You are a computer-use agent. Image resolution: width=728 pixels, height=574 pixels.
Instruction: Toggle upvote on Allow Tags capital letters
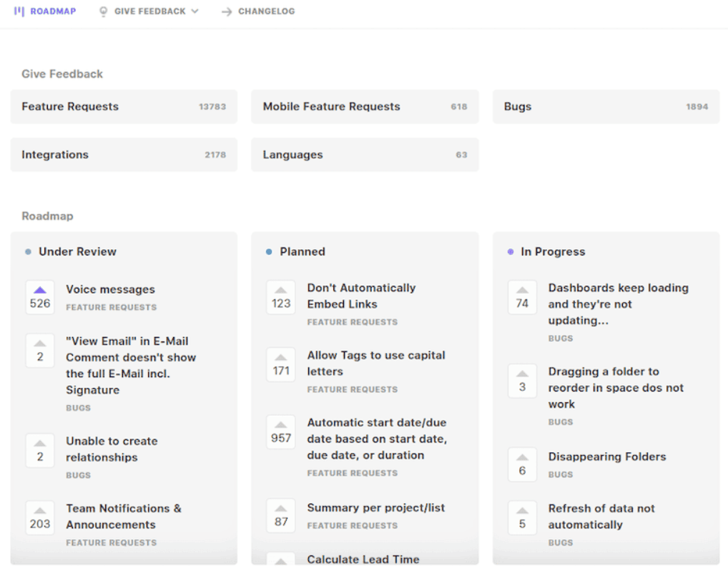[280, 364]
